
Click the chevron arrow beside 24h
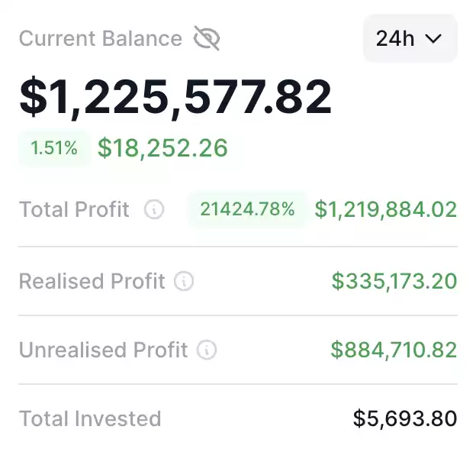[433, 39]
